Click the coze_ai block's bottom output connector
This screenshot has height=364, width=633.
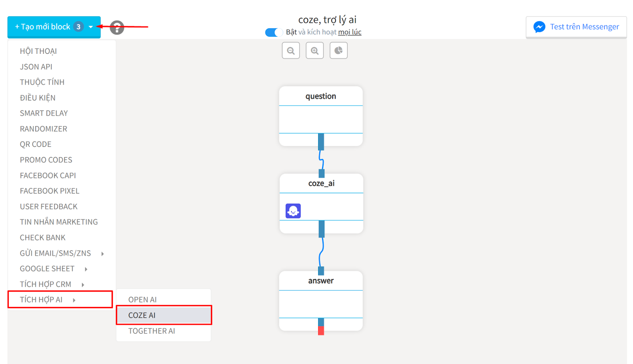(x=322, y=229)
